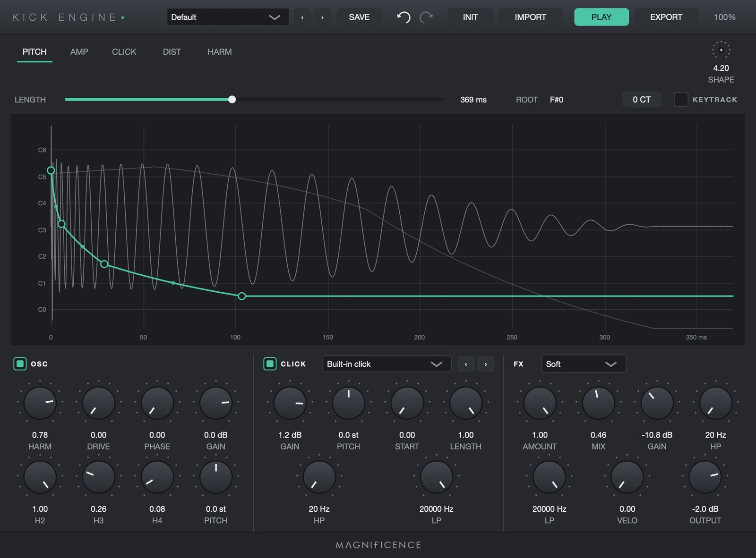Toggle the OSC section power
The height and width of the screenshot is (558, 756).
[20, 364]
